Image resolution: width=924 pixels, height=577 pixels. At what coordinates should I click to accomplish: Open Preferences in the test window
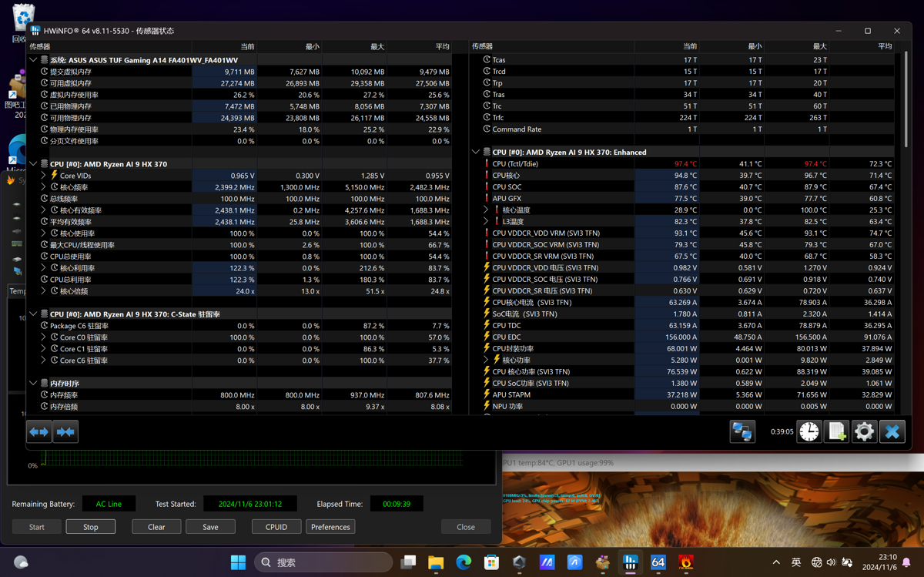[x=330, y=527]
